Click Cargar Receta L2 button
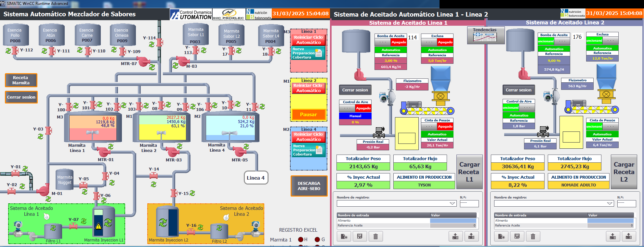Viewport: 644px width, 247px height. pyautogui.click(x=624, y=172)
